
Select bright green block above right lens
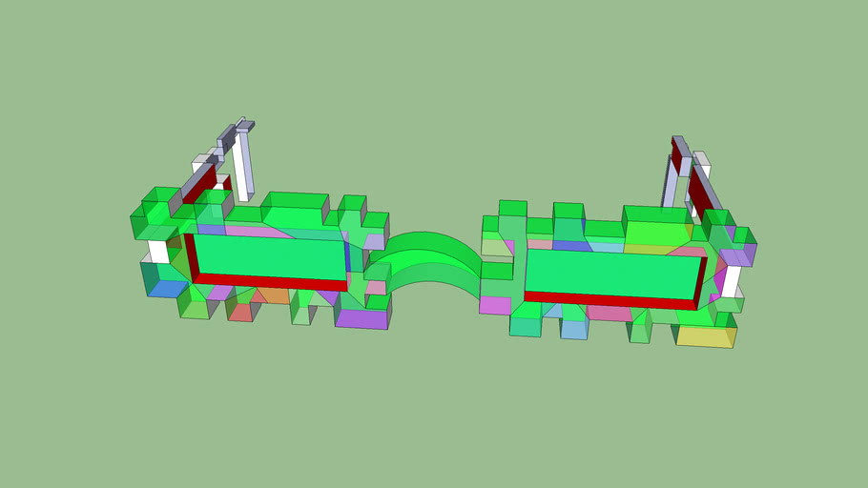click(658, 234)
